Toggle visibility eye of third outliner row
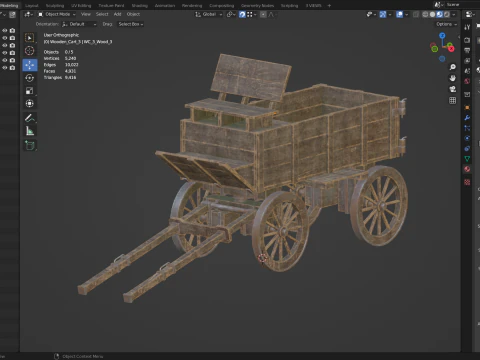This screenshot has height=360, width=480. [x=5, y=45]
